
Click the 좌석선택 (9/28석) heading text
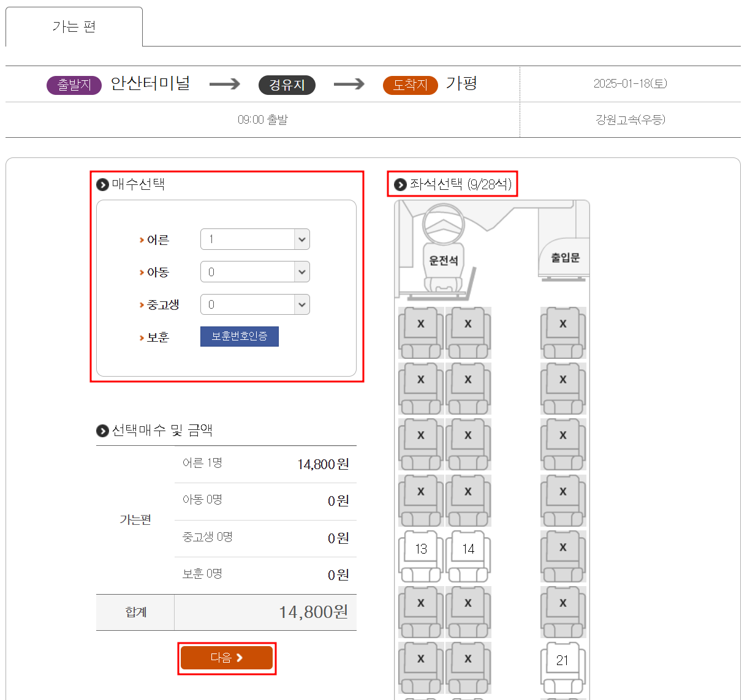[461, 184]
